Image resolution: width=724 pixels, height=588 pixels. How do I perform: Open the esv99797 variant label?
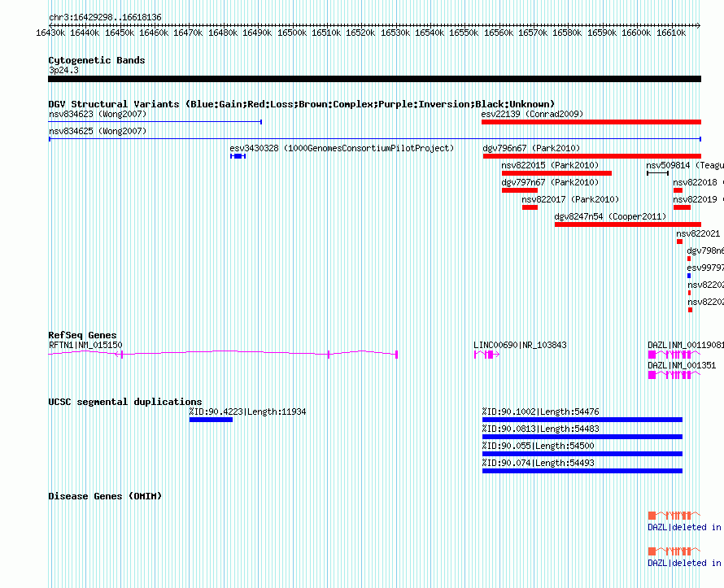(x=705, y=268)
